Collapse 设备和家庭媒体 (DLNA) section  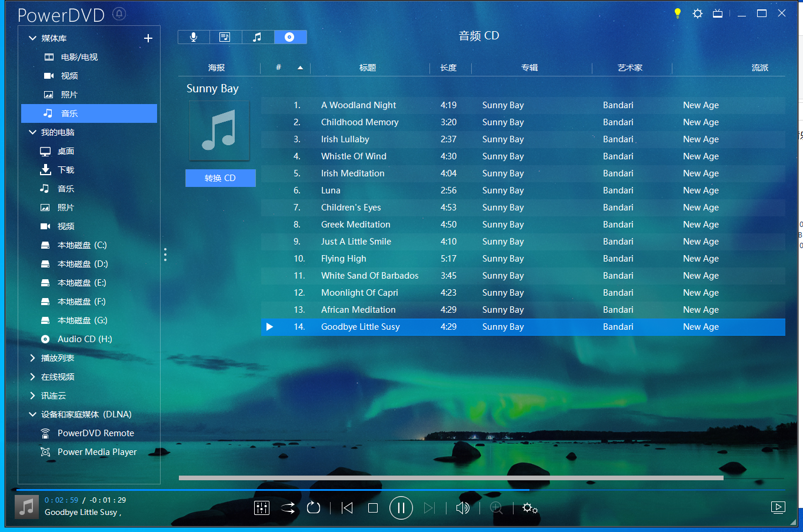pyautogui.click(x=32, y=414)
